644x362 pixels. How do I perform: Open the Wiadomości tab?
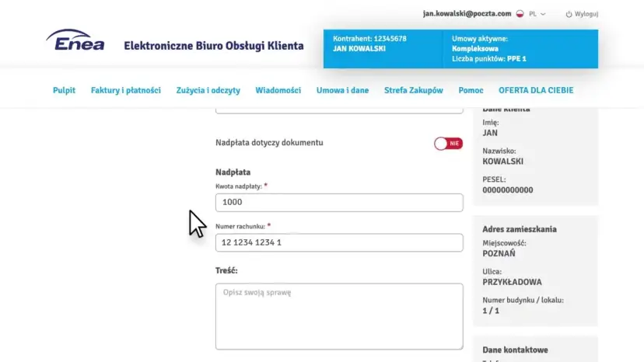coord(278,90)
